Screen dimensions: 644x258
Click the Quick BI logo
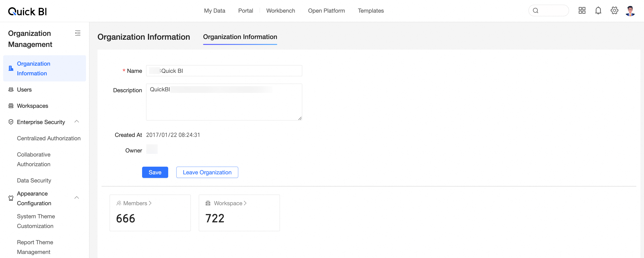click(27, 11)
